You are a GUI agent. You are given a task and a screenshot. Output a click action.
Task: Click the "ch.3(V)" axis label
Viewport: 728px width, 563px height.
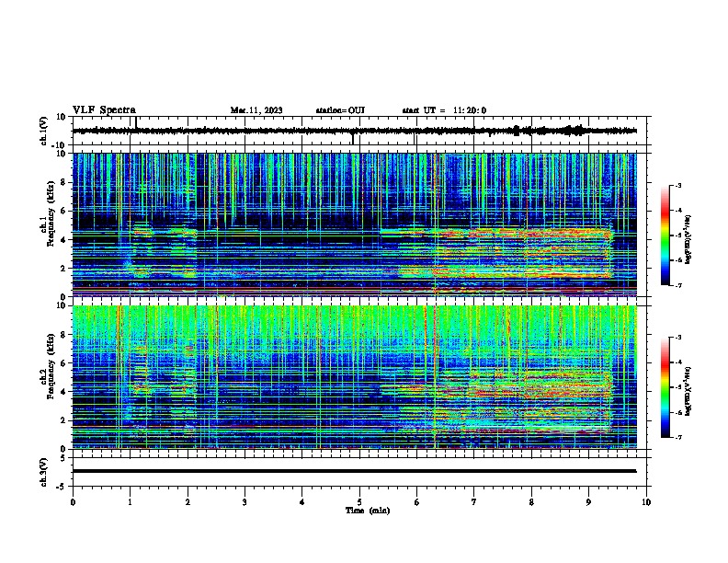click(x=44, y=472)
